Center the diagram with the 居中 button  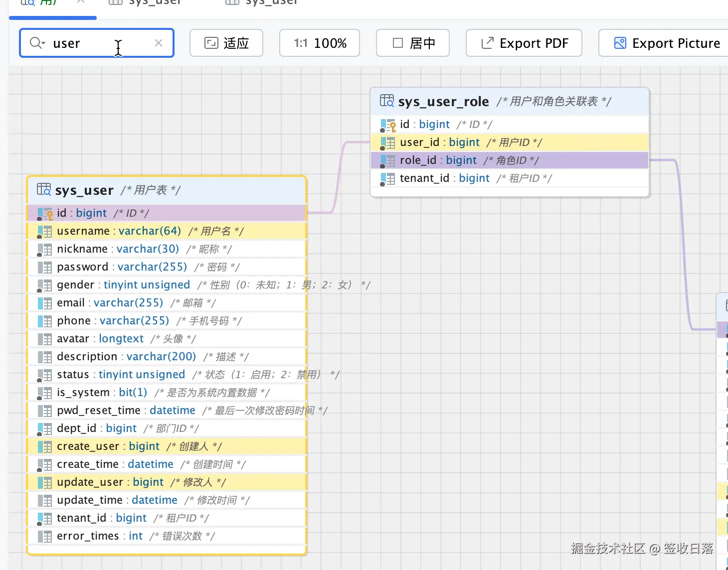coord(413,43)
